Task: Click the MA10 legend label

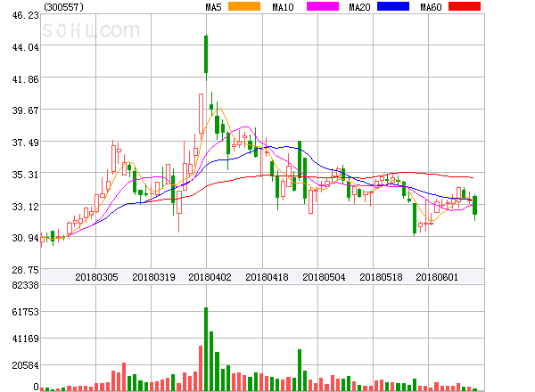Action: coord(283,7)
